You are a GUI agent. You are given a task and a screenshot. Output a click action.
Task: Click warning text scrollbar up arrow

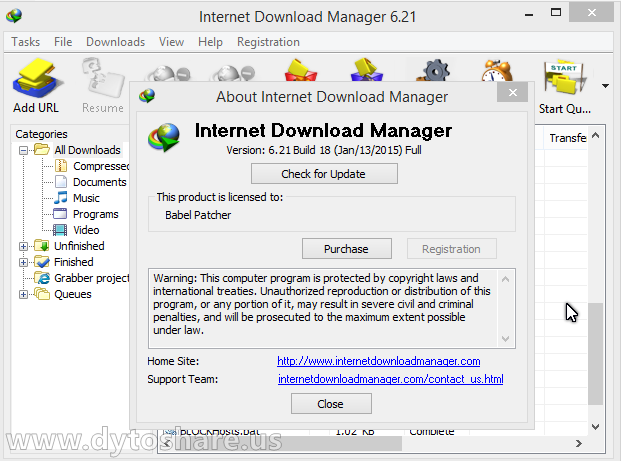pos(505,279)
